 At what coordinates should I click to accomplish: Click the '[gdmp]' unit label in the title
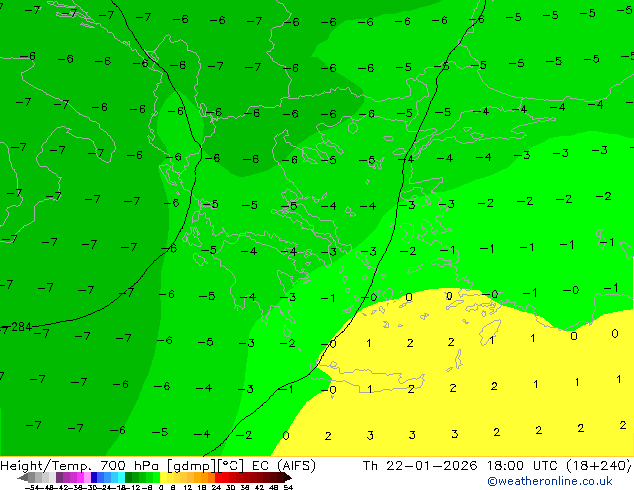point(192,466)
